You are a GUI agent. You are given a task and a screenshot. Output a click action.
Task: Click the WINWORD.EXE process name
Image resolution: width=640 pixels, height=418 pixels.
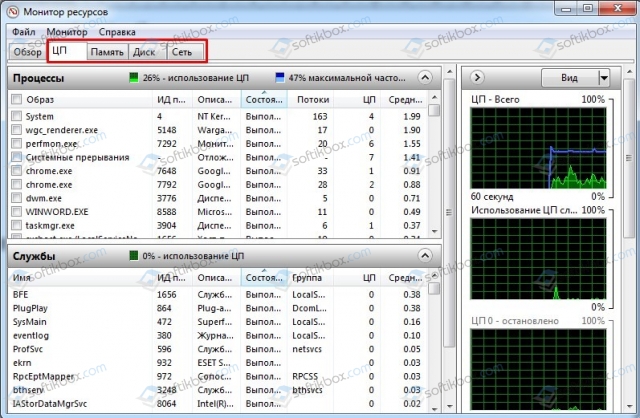pyautogui.click(x=57, y=212)
